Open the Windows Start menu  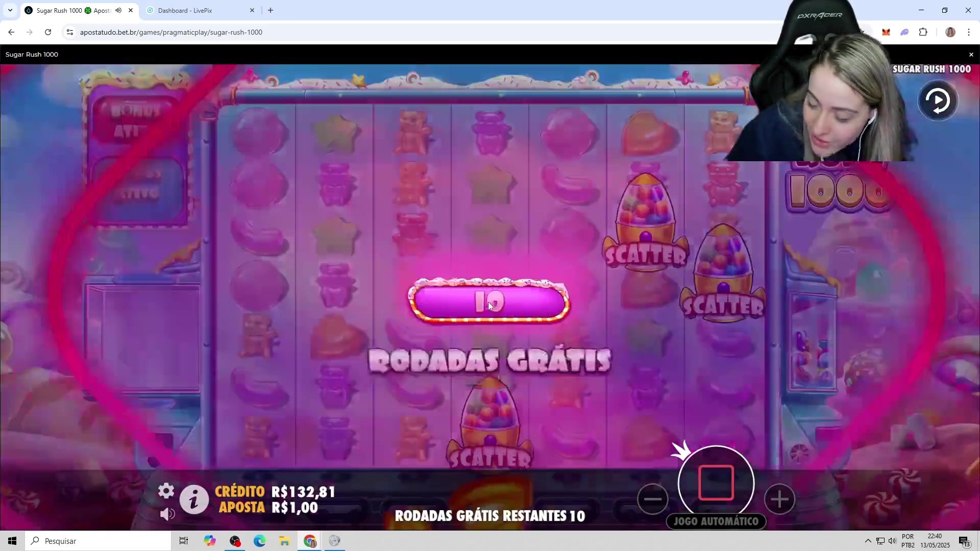tap(12, 541)
